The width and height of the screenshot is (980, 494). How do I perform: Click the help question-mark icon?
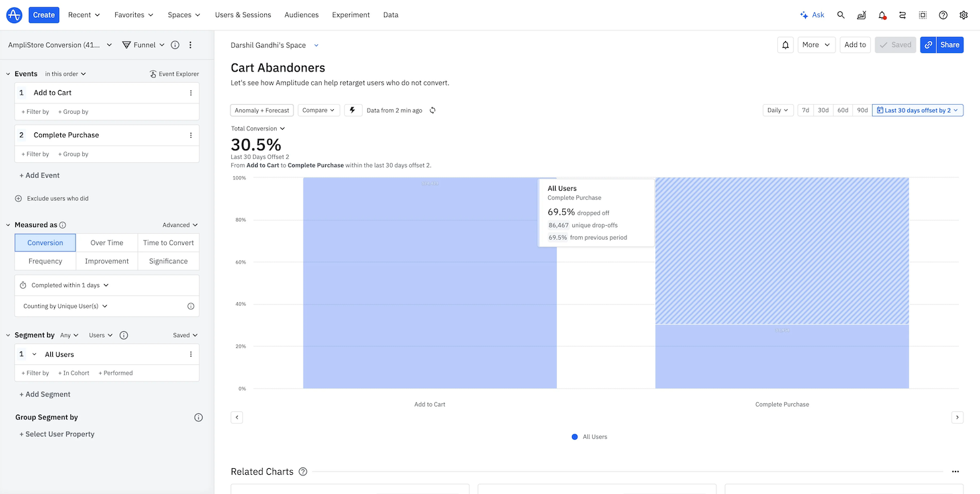pyautogui.click(x=943, y=15)
